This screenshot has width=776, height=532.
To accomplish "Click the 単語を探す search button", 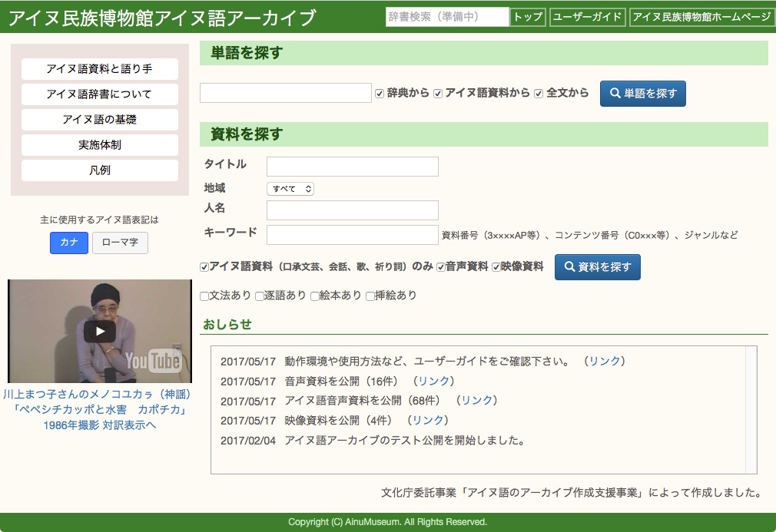I will click(642, 94).
